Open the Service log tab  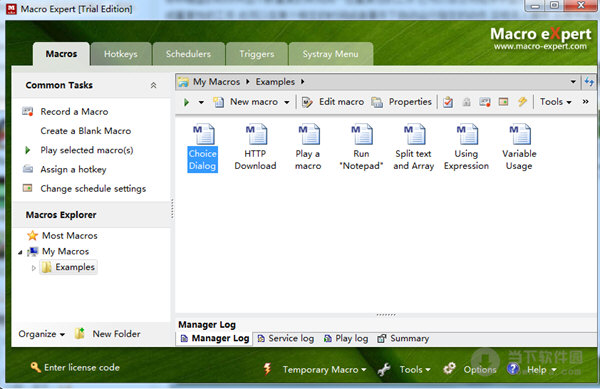coord(285,339)
